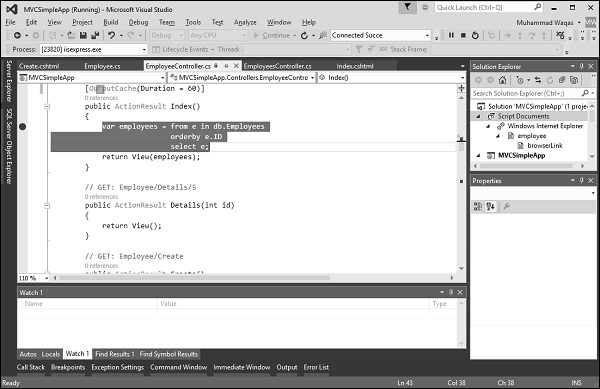Open the Breakpoints window tab
The image size is (600, 389).
point(68,367)
